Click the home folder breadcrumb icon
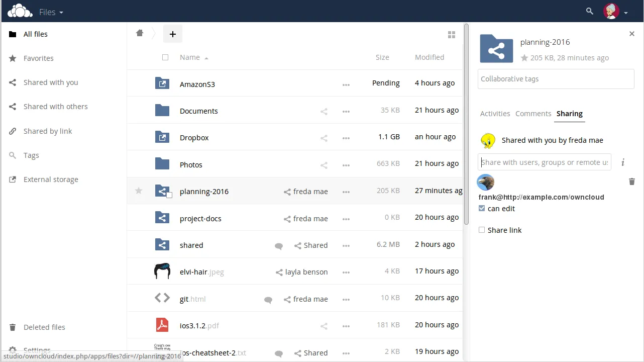Image resolution: width=644 pixels, height=362 pixels. coord(140,33)
